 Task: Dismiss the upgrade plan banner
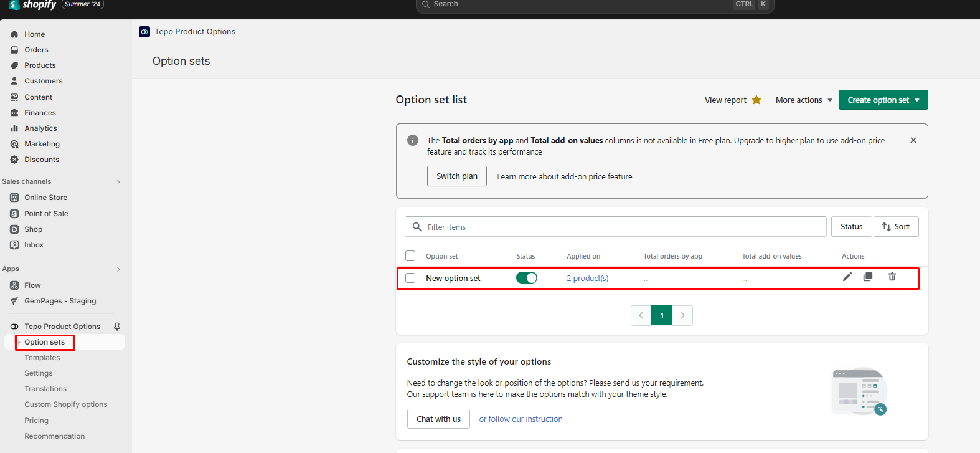[x=913, y=141]
